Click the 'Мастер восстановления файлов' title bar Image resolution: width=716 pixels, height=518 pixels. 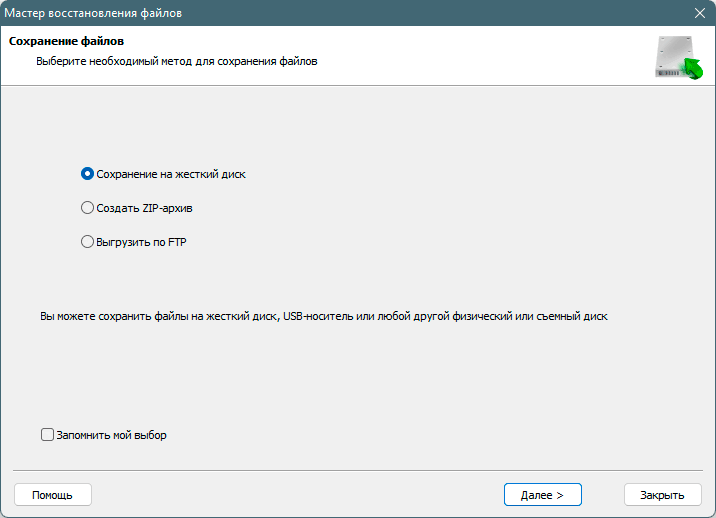pyautogui.click(x=93, y=13)
